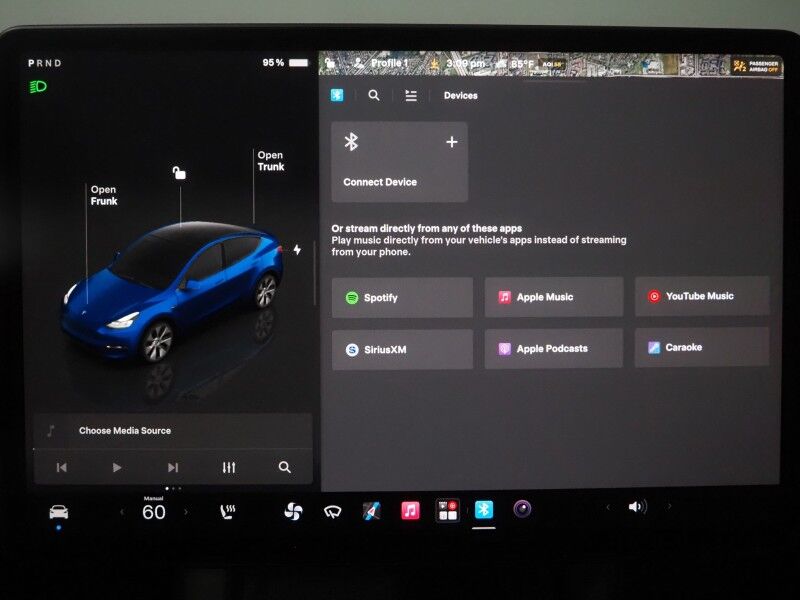Open audio equalizer settings icon
The width and height of the screenshot is (800, 600).
pos(229,467)
